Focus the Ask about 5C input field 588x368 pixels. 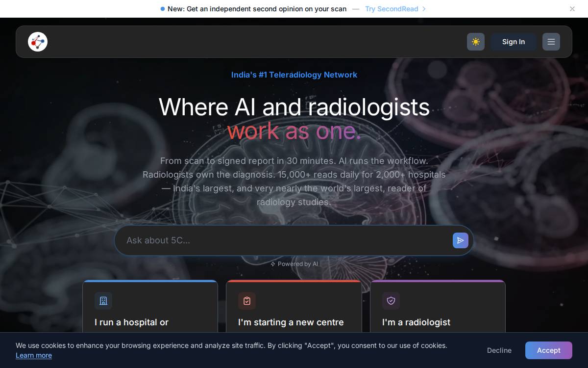[287, 240]
